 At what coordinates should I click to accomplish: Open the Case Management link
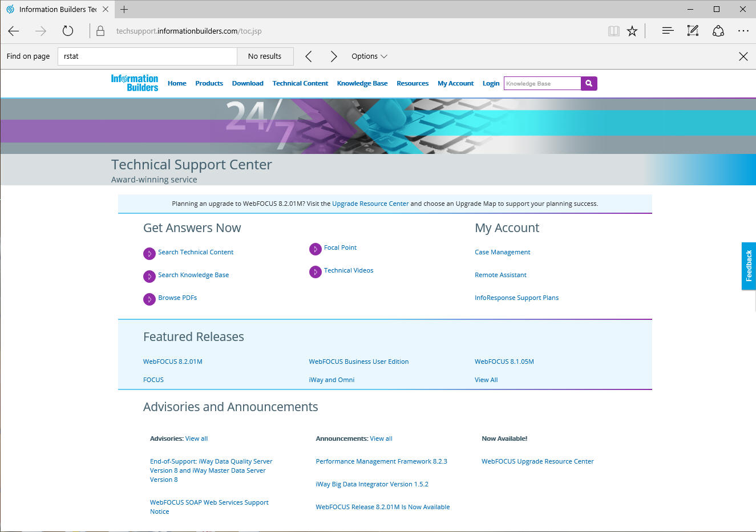point(503,252)
